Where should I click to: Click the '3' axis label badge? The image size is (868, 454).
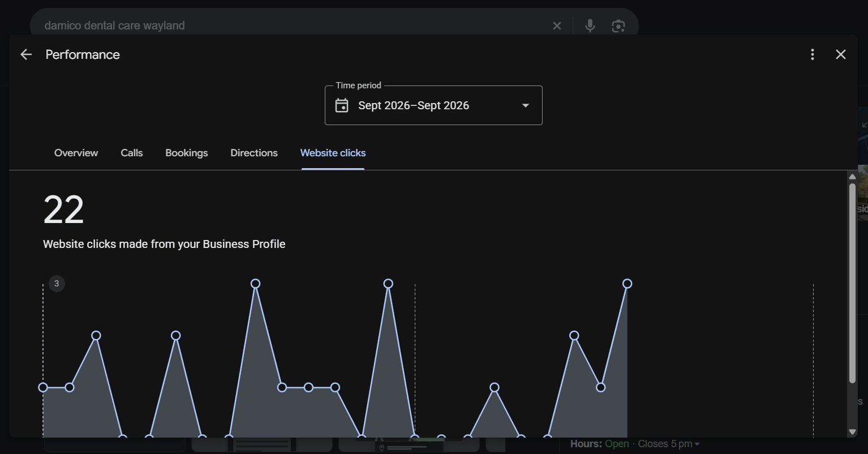click(x=57, y=284)
